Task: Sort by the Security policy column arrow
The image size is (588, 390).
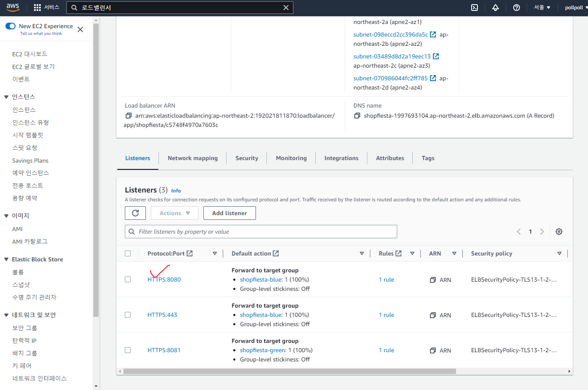Action: [559, 253]
